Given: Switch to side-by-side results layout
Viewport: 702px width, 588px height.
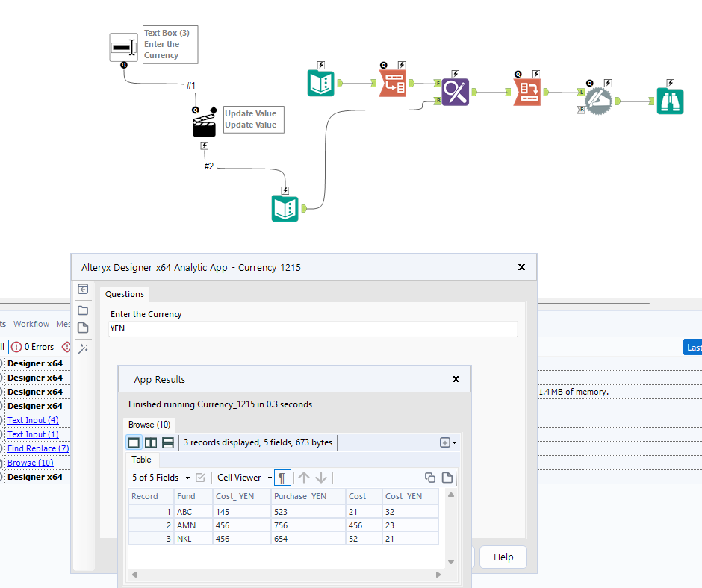Looking at the screenshot, I should 151,442.
